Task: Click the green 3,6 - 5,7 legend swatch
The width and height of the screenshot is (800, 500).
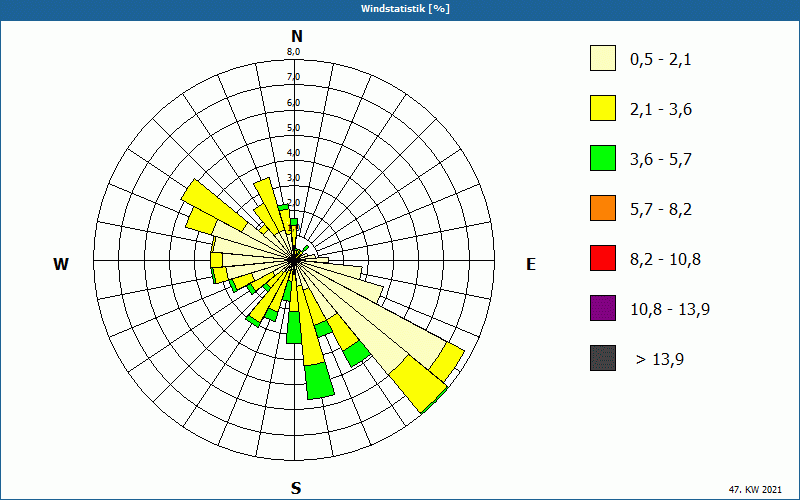Action: pos(603,158)
